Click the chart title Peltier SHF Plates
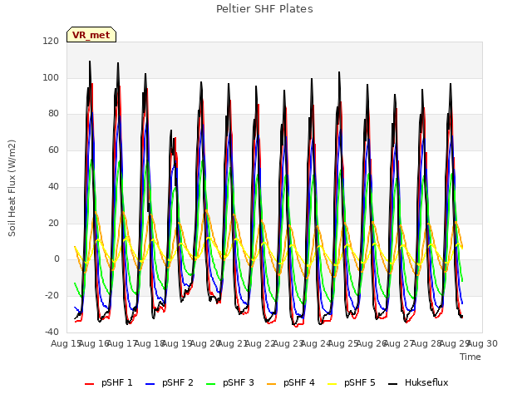532x399 pixels. (x=264, y=9)
